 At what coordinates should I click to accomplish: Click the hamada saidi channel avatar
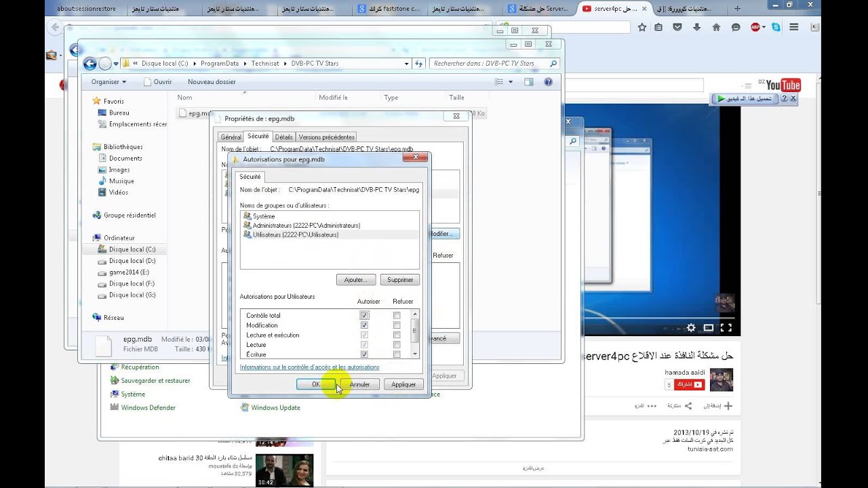(721, 380)
